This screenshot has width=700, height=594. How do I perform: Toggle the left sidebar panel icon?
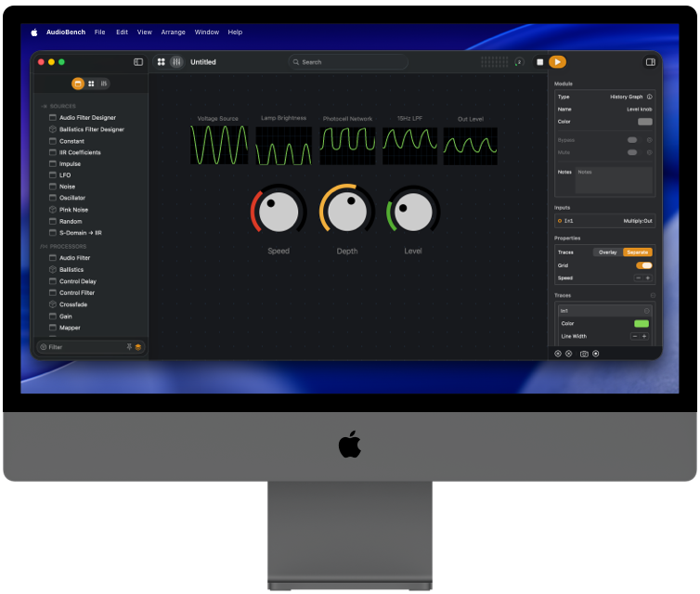[138, 62]
